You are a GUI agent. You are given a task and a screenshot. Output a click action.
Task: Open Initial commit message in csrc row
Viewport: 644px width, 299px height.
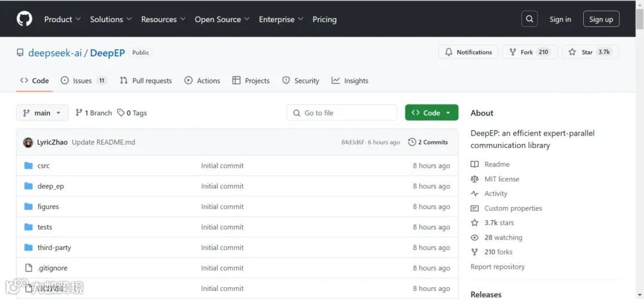222,166
